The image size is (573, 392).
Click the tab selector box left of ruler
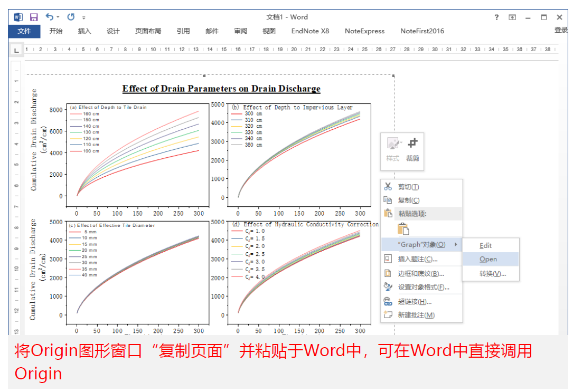pos(16,50)
